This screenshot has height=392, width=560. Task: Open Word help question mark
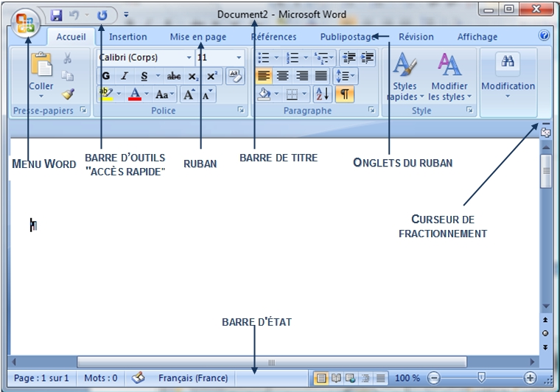pos(544,35)
